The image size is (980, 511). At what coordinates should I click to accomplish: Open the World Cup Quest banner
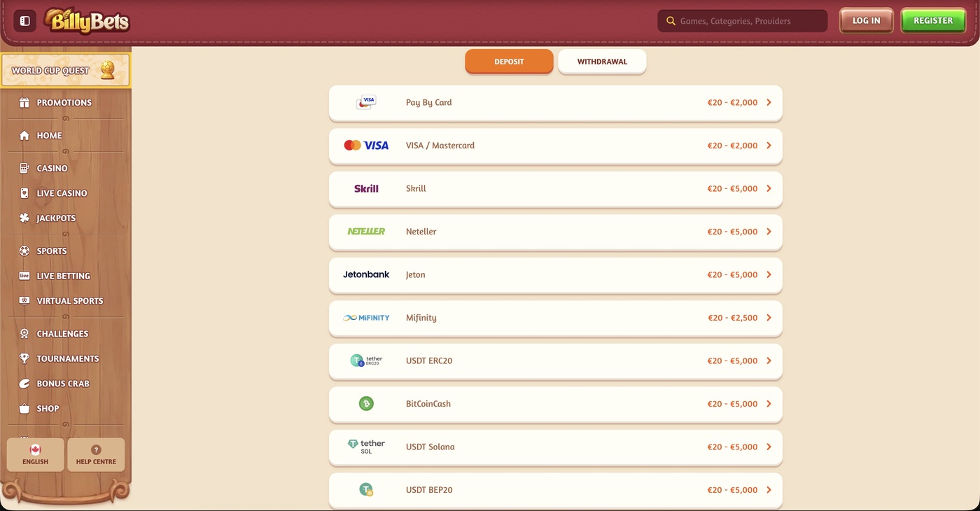(66, 70)
